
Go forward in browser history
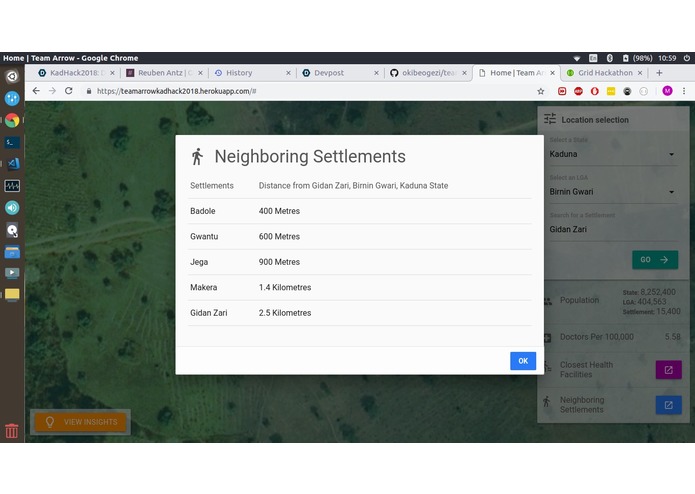click(x=52, y=91)
